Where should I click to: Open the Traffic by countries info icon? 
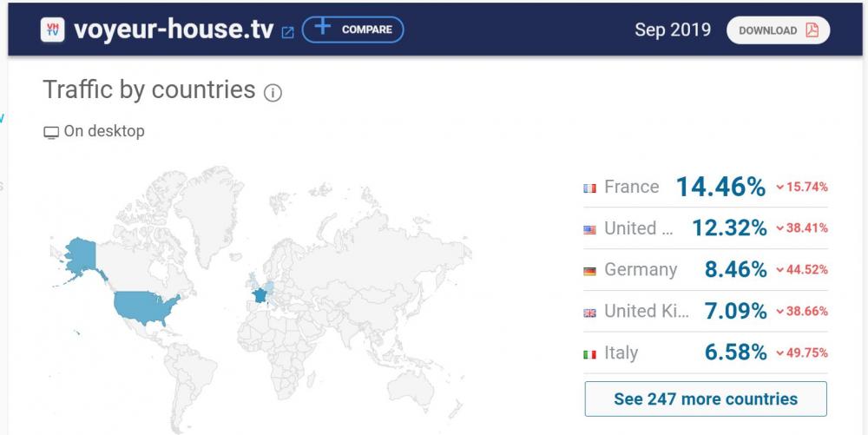273,92
